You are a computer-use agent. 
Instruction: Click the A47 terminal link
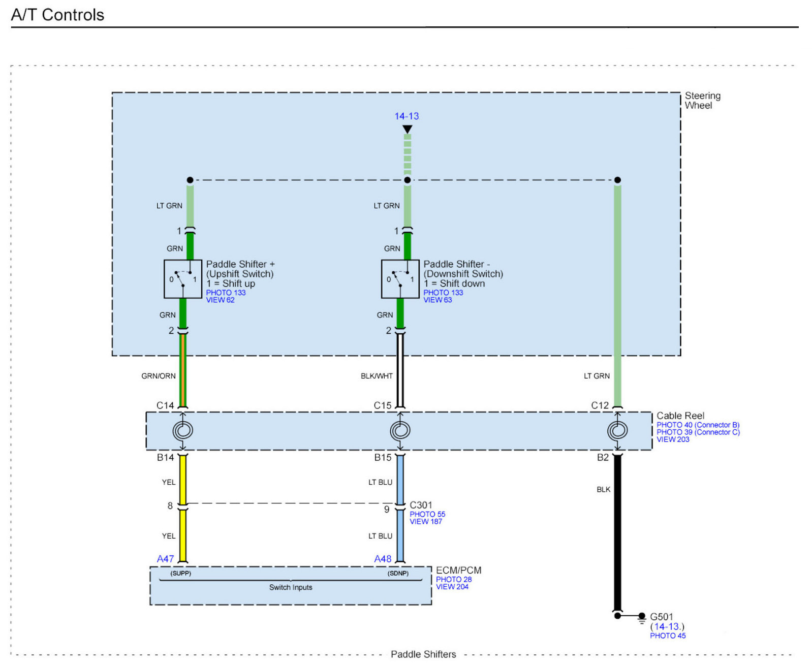(165, 559)
